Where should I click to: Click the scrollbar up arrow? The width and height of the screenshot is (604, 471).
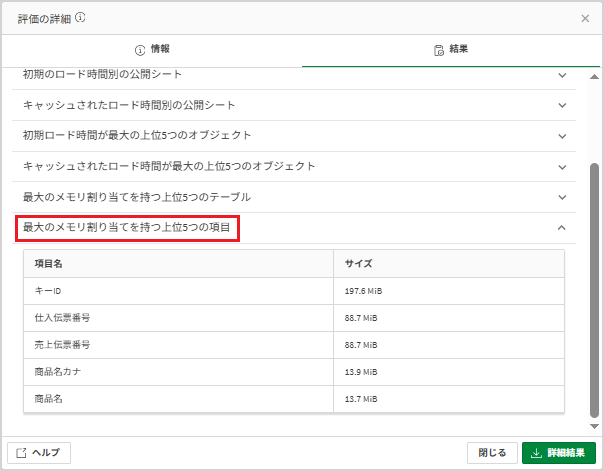[x=594, y=77]
